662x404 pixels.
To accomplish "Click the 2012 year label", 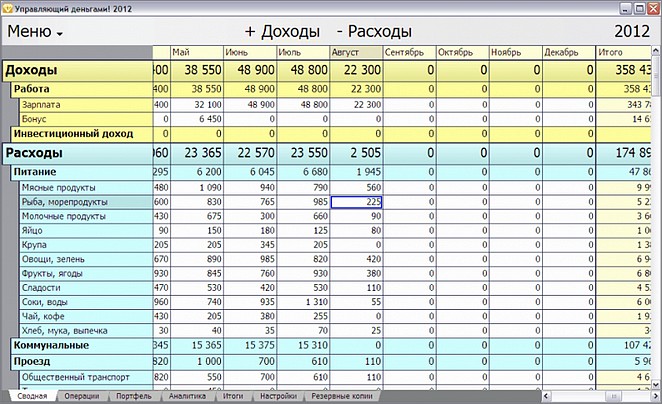I will (632, 32).
